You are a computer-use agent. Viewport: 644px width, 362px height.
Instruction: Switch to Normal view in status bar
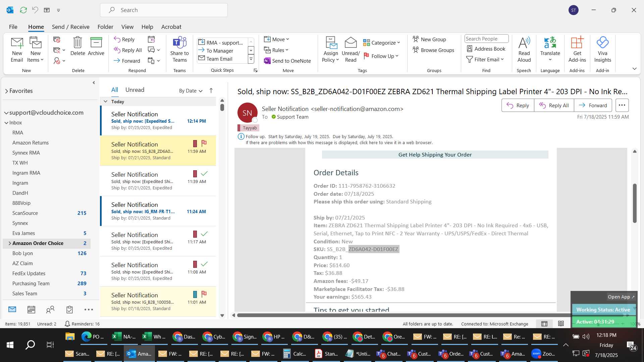[544, 324]
